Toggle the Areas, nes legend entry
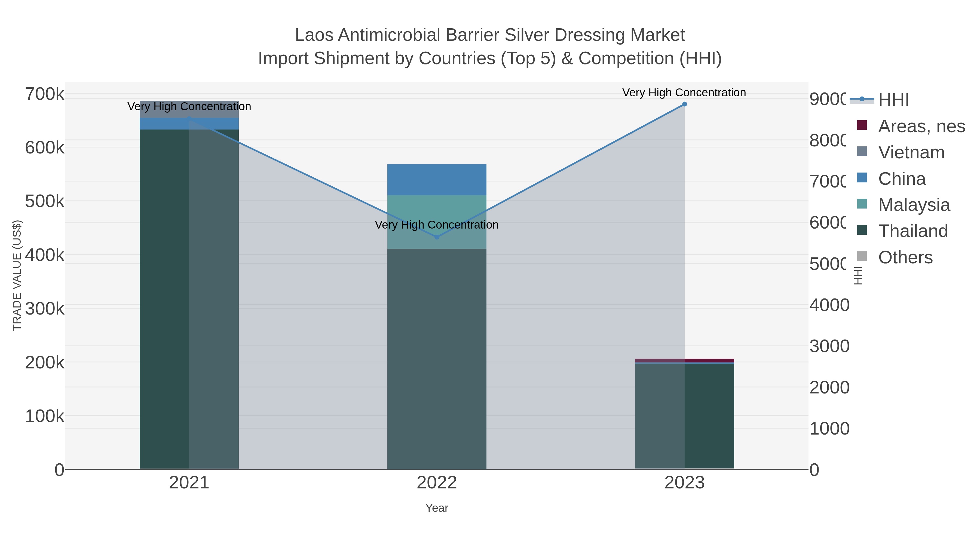980x551 pixels. pyautogui.click(x=911, y=126)
